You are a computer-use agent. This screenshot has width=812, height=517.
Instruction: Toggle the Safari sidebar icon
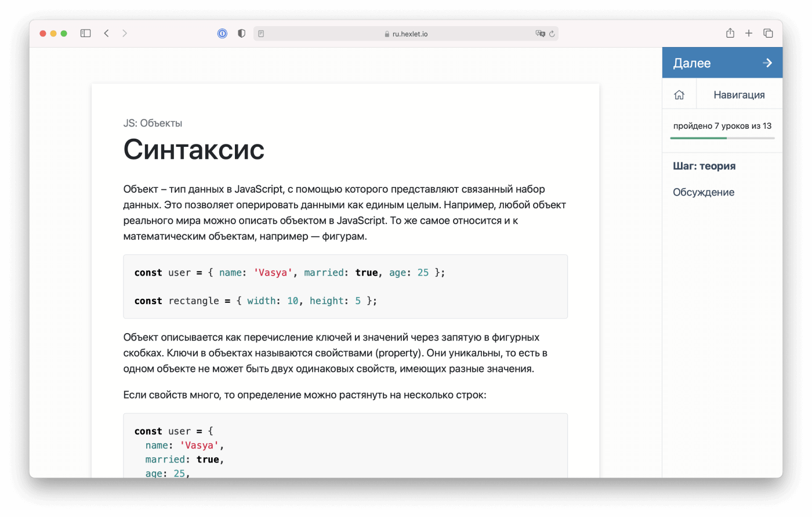coord(85,34)
